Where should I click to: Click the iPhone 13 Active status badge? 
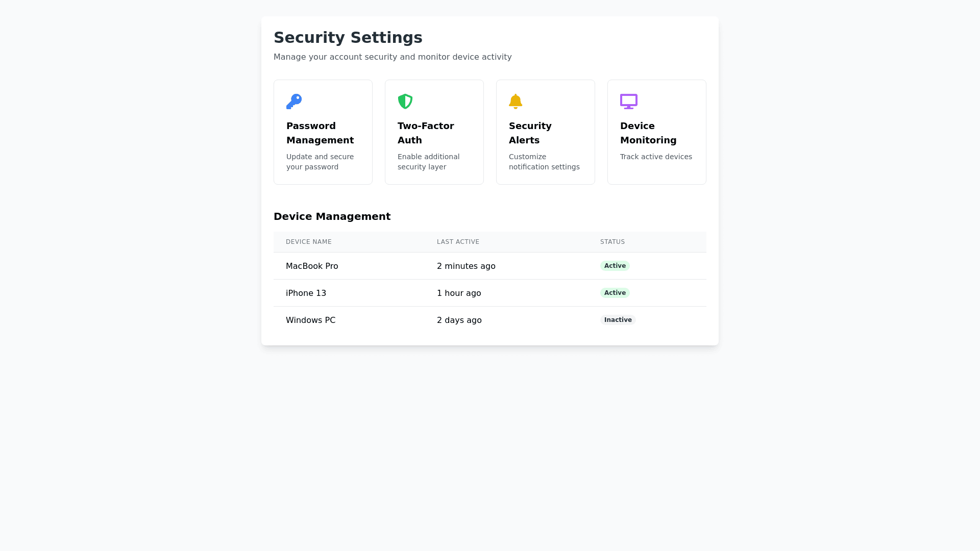[x=615, y=293]
